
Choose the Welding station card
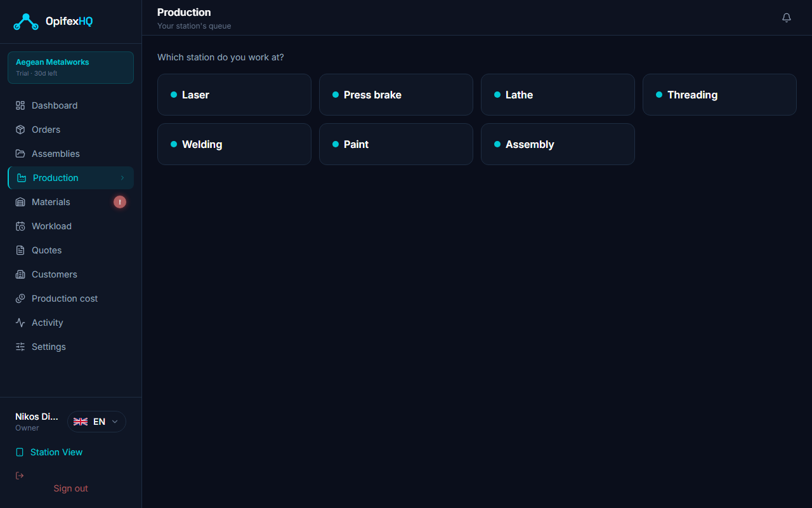(x=234, y=144)
